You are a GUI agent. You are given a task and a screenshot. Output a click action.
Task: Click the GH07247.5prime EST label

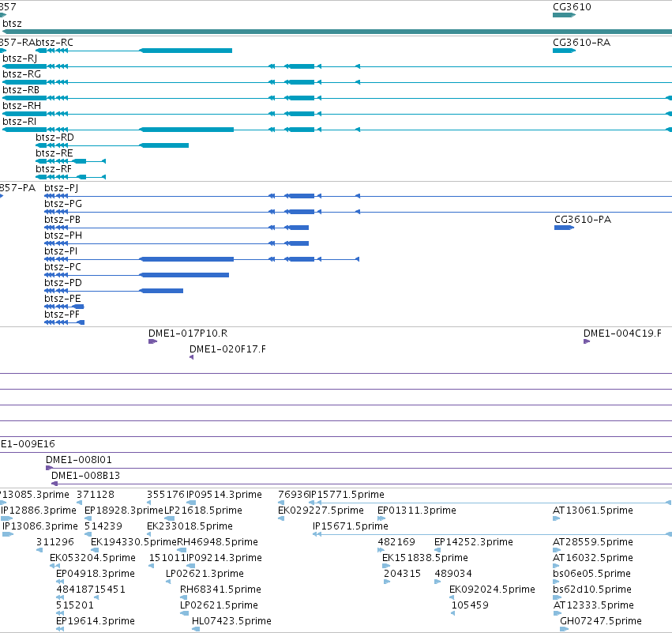point(601,622)
